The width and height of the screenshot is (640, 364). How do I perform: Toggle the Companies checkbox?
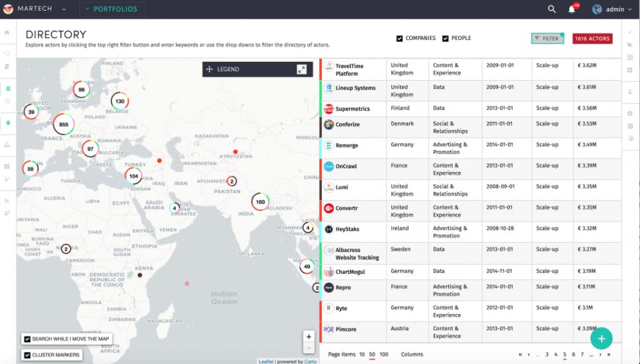(399, 39)
